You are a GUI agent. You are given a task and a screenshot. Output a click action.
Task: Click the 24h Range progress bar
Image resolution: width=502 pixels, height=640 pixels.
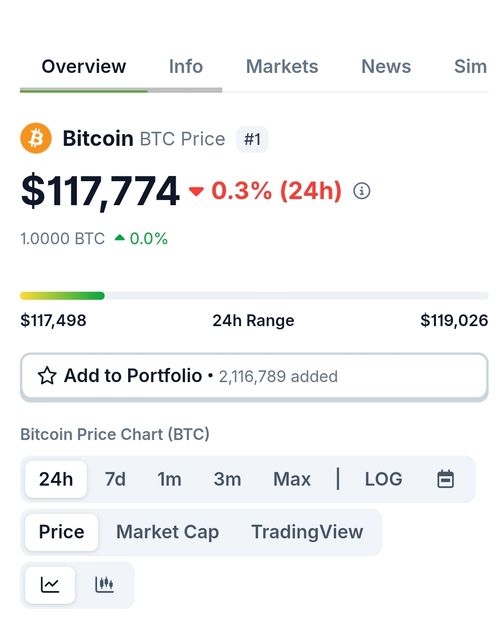pos(254,296)
